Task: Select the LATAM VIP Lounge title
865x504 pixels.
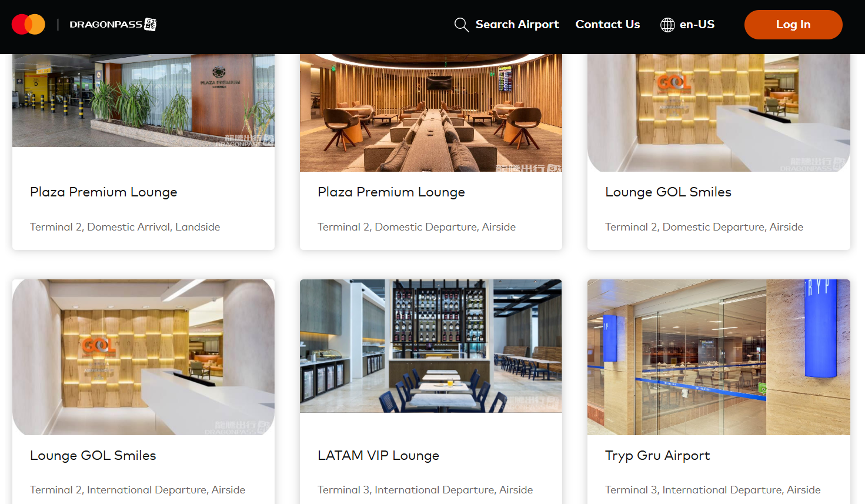Action: [x=378, y=456]
